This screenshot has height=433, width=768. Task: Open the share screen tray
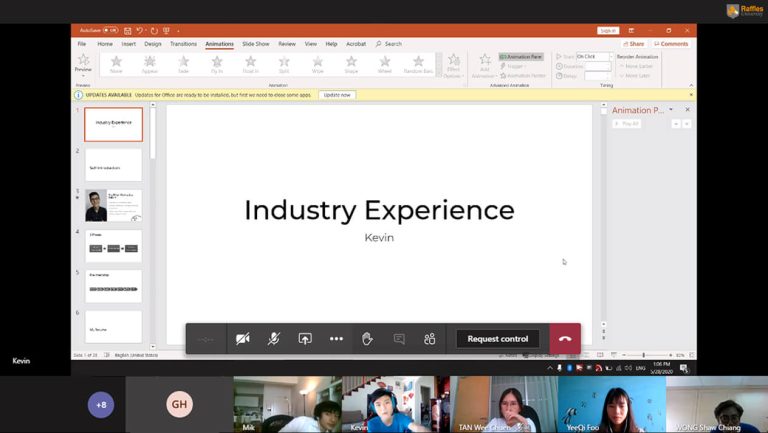[305, 339]
